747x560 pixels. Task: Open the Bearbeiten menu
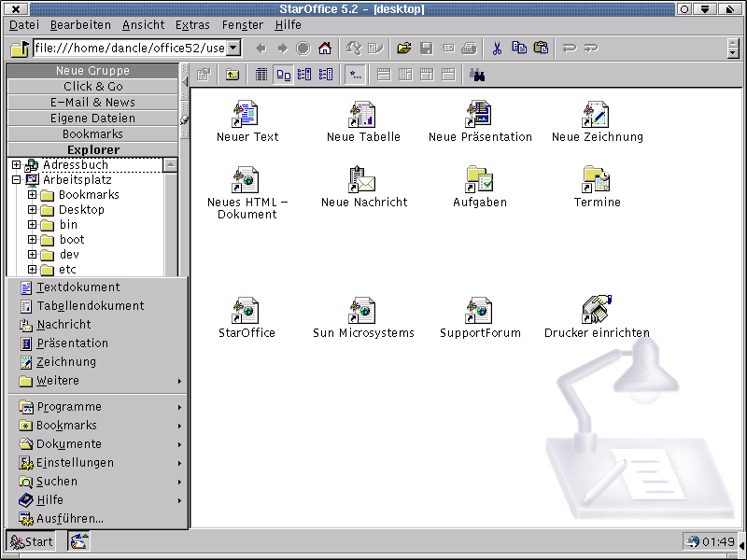80,25
